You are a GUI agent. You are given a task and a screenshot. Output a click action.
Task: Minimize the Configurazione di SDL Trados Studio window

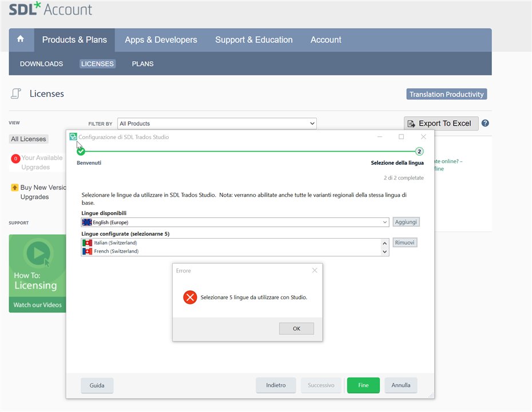(380, 137)
